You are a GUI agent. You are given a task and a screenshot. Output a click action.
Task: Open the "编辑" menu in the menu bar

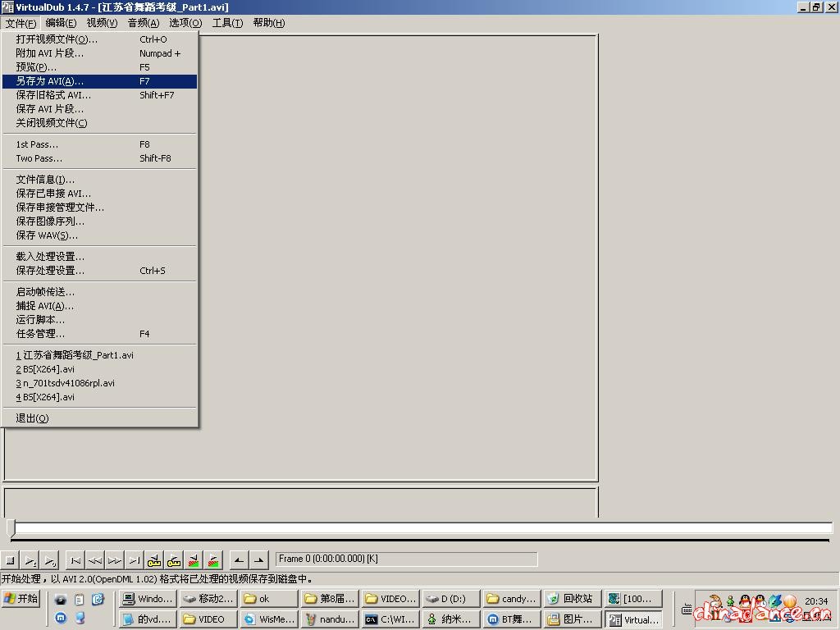tap(61, 23)
